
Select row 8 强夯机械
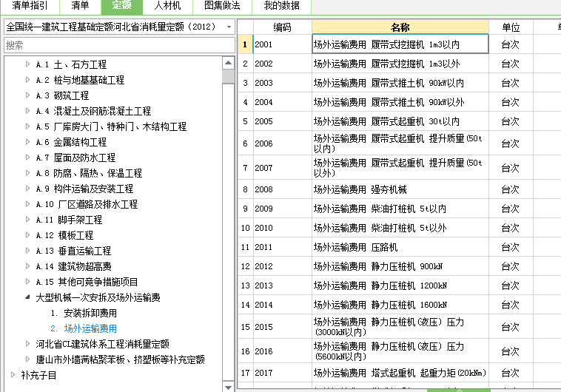[x=400, y=189]
